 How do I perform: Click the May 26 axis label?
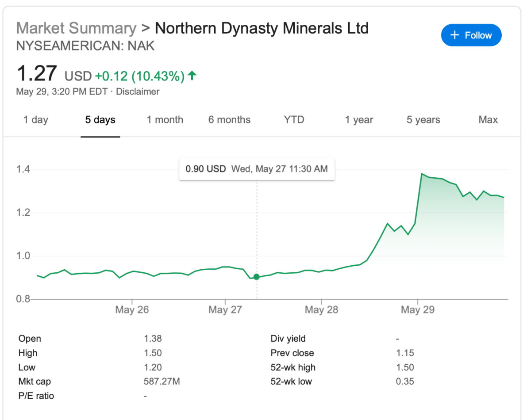(x=132, y=310)
